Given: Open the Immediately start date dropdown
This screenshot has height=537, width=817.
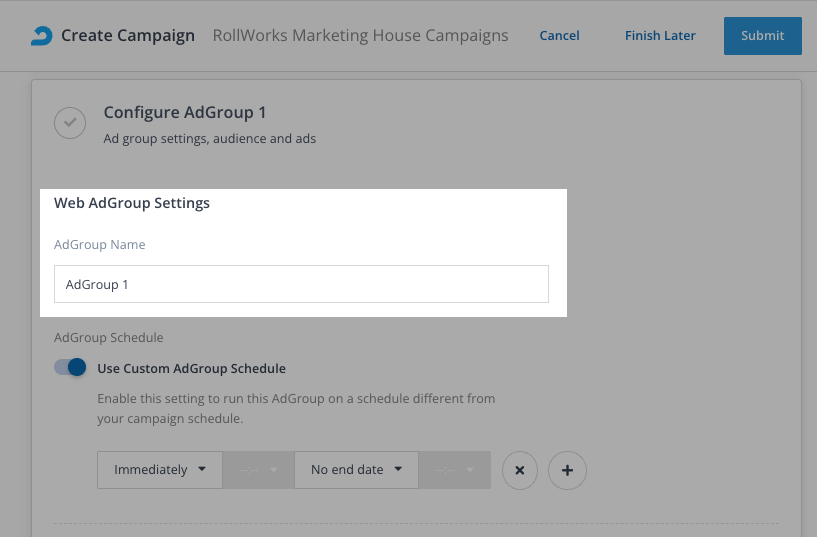Looking at the screenshot, I should tap(160, 470).
